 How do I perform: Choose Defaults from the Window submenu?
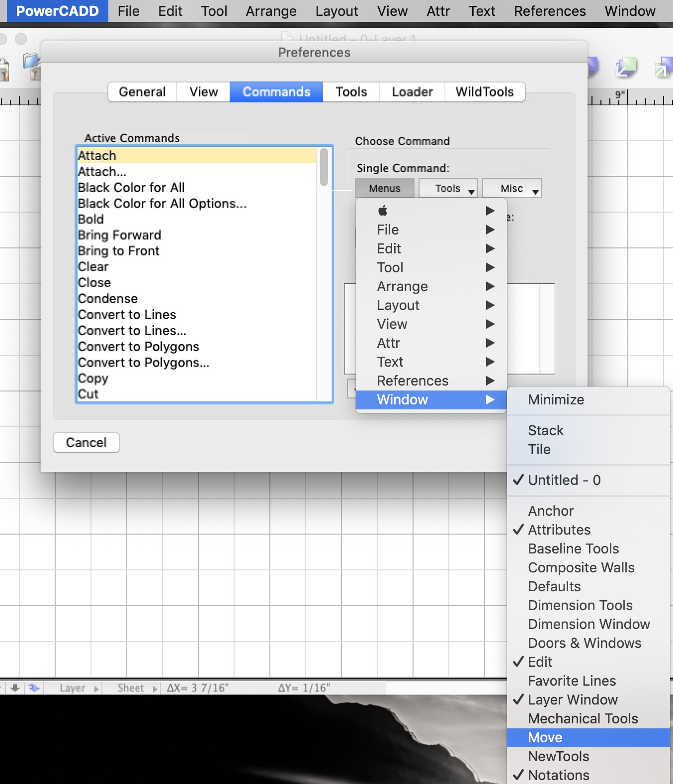[x=589, y=586]
